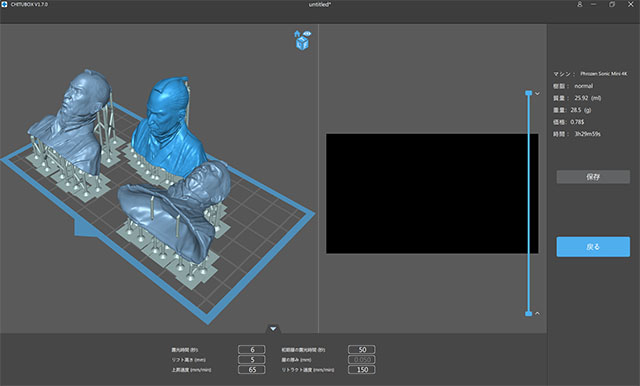Click lift speed field showing 65
The width and height of the screenshot is (640, 386).
point(252,370)
